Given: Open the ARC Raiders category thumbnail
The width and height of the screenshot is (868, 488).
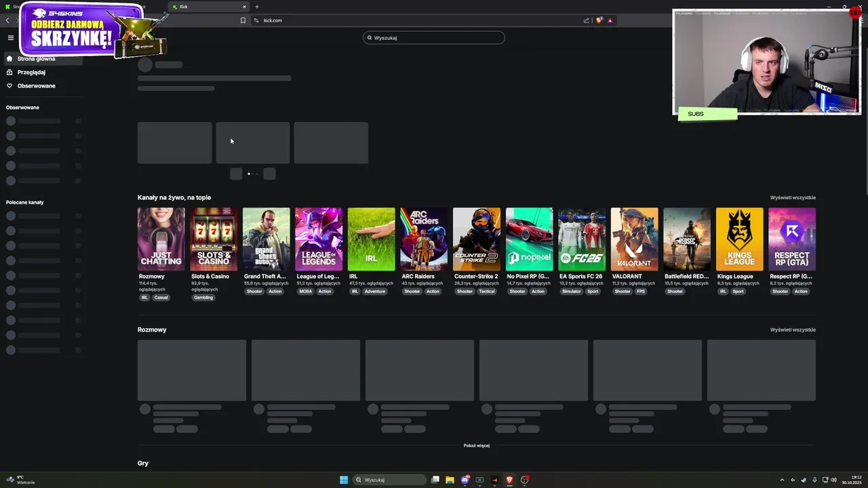Looking at the screenshot, I should [424, 239].
